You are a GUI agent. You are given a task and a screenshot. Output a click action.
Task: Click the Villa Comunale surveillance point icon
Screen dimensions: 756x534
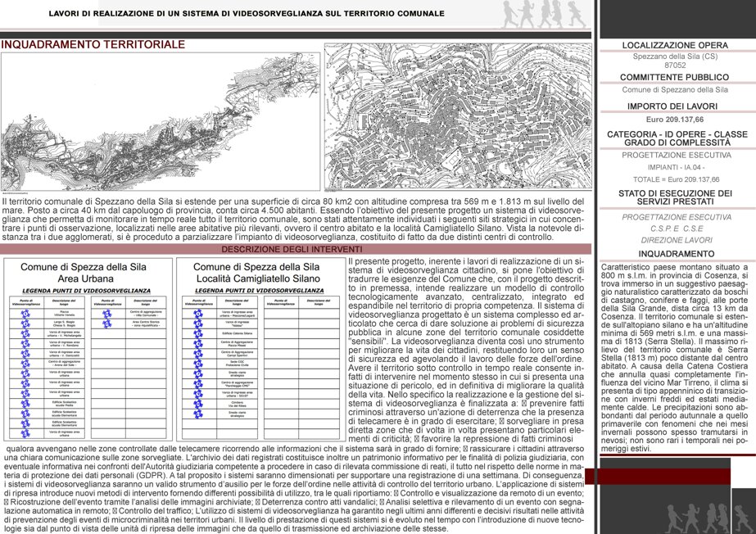(107, 314)
